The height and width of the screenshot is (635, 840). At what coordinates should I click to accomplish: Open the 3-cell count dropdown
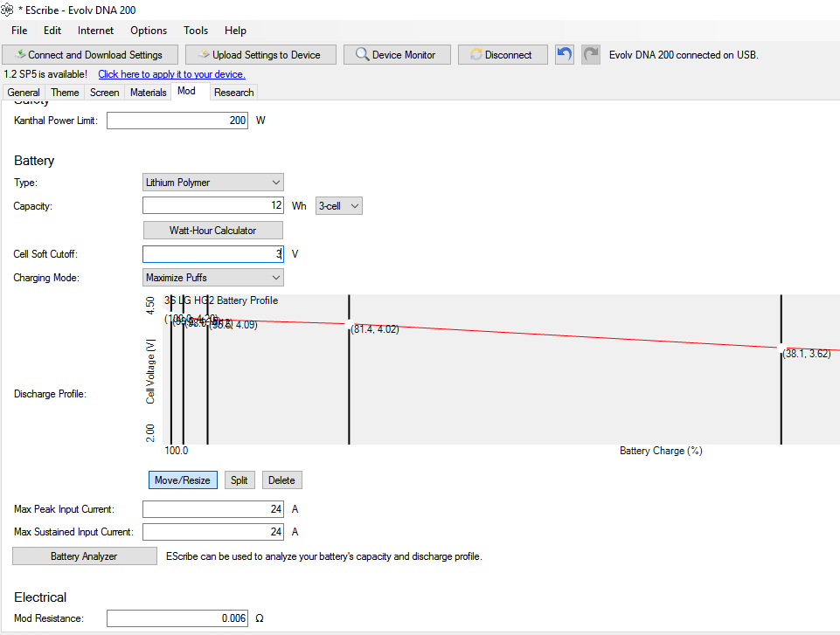click(x=338, y=206)
